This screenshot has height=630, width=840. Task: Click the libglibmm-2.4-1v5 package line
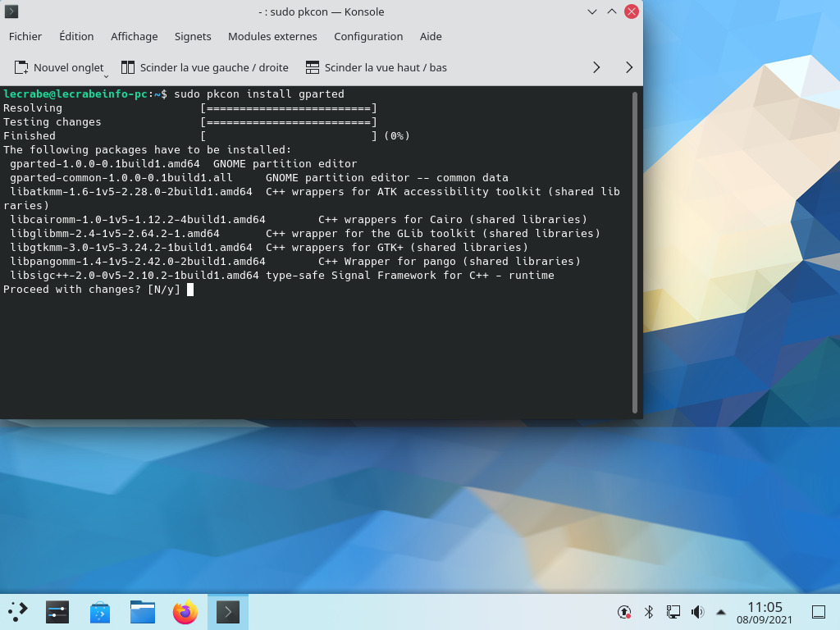pyautogui.click(x=305, y=234)
